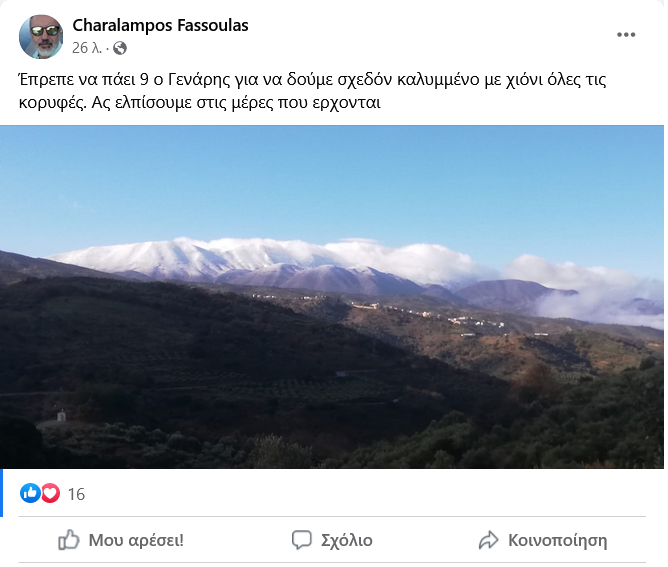Click the profile picture of the post author

[x=41, y=37]
